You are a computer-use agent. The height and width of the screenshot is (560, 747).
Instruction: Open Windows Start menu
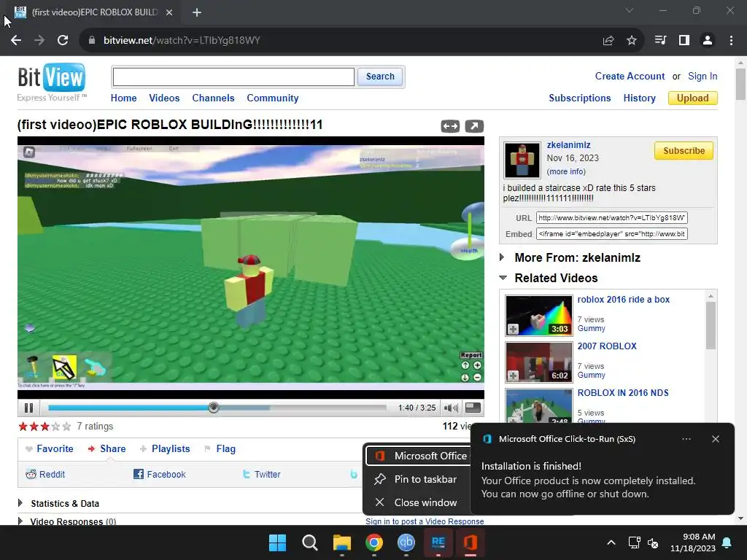coord(277,542)
